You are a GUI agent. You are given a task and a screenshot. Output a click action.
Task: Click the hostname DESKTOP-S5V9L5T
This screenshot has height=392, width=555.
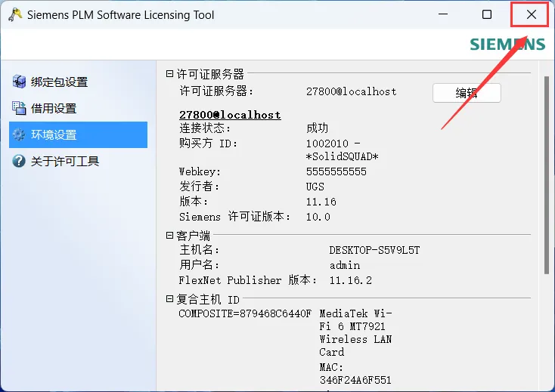click(x=374, y=250)
